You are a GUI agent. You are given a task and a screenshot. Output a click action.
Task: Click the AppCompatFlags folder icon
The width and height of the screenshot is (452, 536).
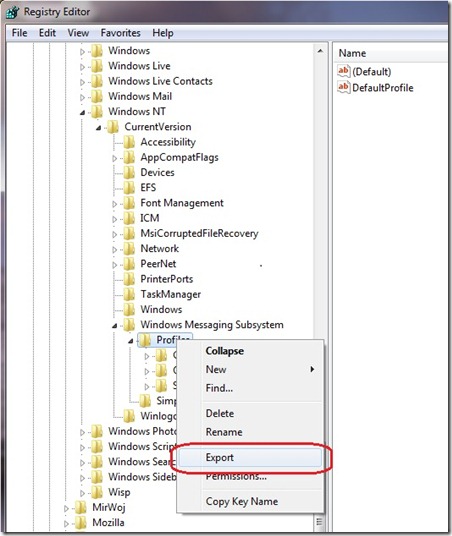(129, 157)
